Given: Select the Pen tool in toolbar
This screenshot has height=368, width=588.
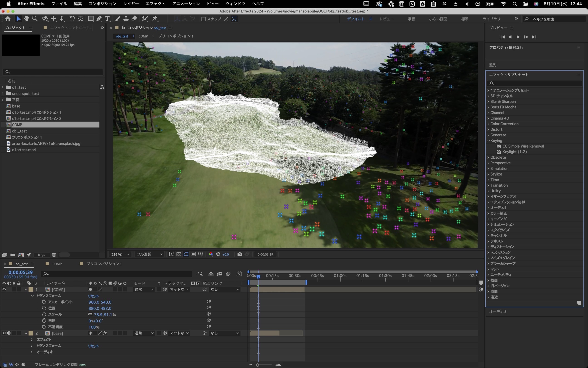Looking at the screenshot, I should click(99, 19).
